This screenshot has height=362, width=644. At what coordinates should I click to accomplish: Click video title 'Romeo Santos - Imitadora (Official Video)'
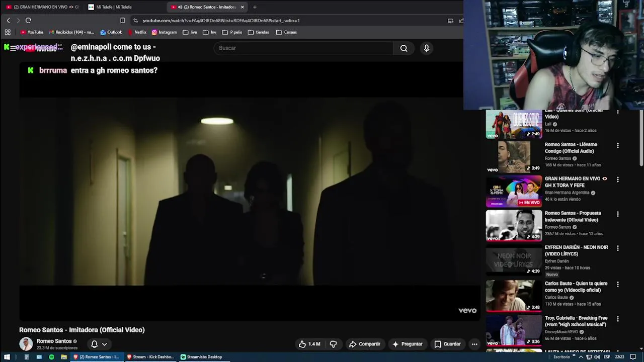(82, 330)
